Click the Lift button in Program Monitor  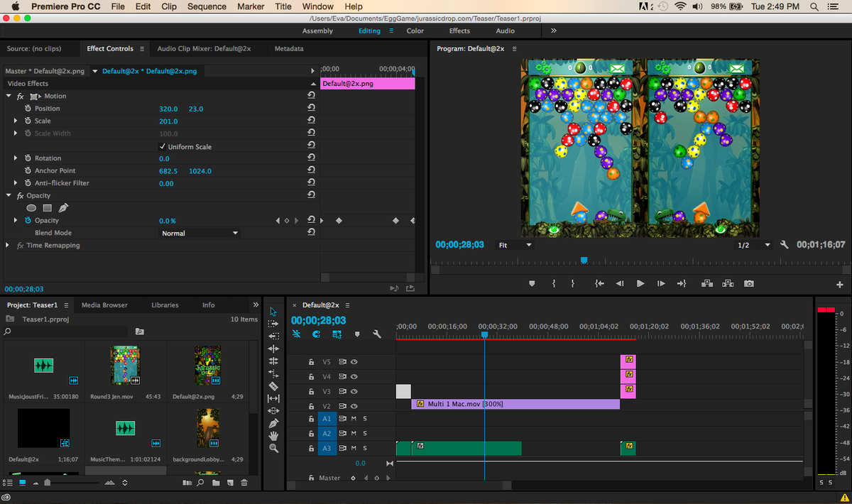click(x=707, y=283)
